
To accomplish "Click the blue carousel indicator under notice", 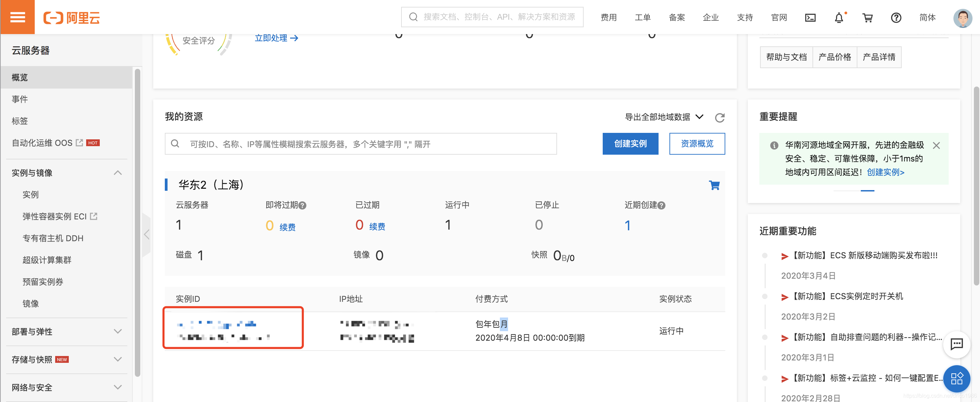I will pos(867,191).
